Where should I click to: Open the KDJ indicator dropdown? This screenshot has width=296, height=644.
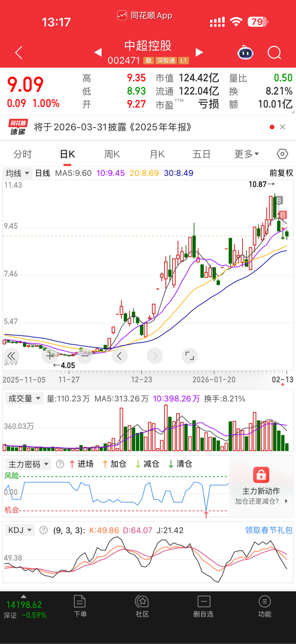20,530
